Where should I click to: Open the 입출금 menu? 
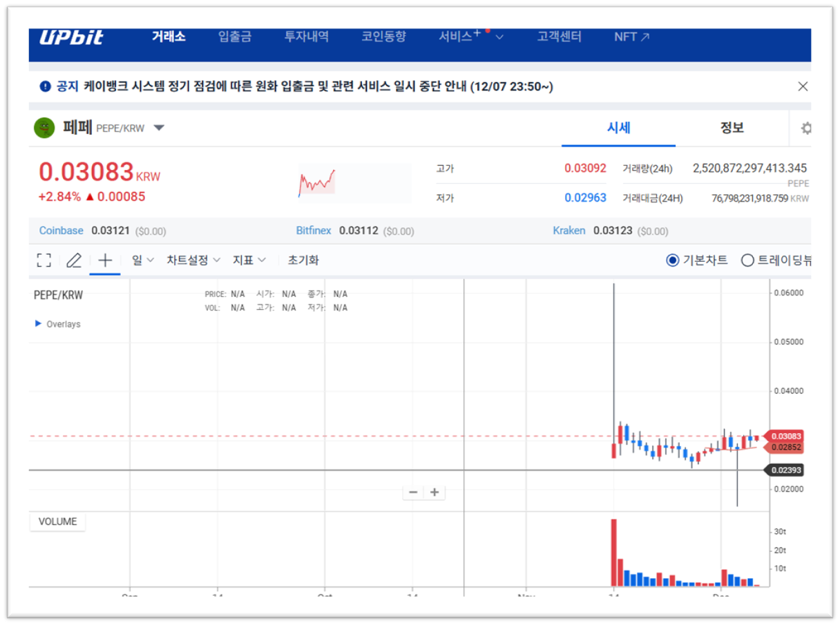(x=235, y=37)
